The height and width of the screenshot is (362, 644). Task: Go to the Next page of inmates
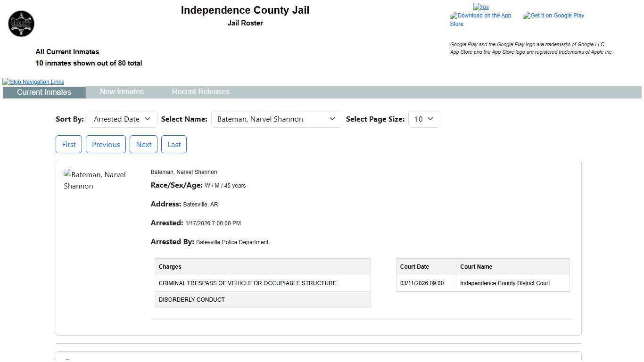(143, 145)
